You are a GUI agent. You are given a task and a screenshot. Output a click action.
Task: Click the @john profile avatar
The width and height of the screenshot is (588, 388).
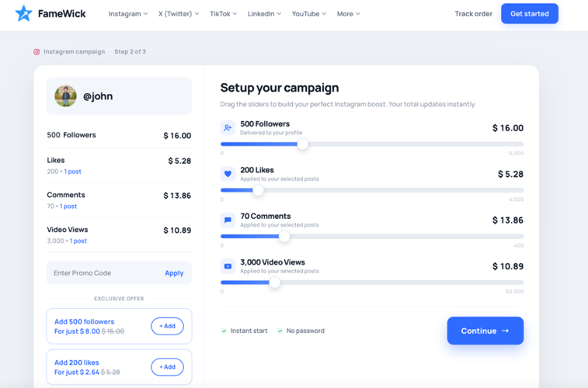click(x=65, y=96)
